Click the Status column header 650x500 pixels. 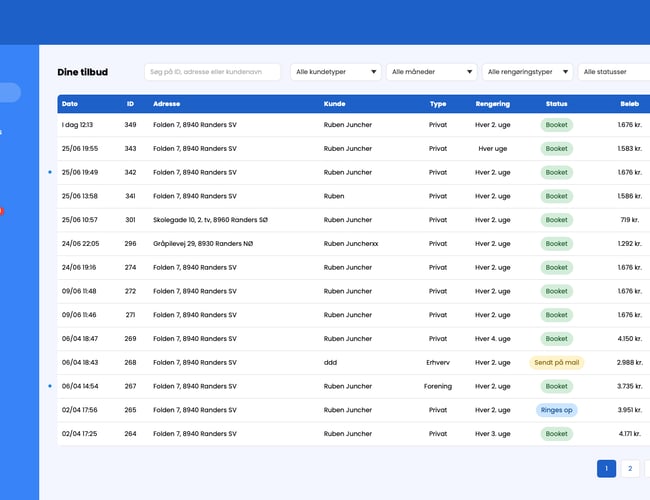tap(556, 104)
